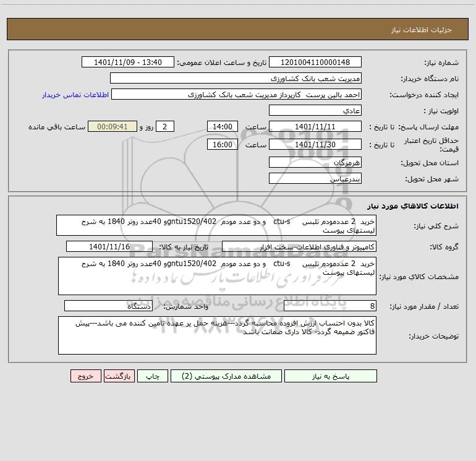This screenshot has height=461, width=476.
Task: Click the مشخصات کالای مورد نیاز label
Action: coord(419,277)
